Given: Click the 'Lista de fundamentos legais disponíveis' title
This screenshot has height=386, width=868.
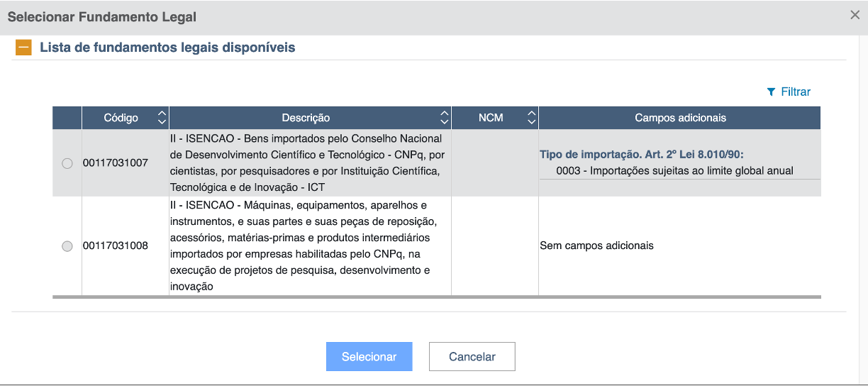Looking at the screenshot, I should click(167, 48).
